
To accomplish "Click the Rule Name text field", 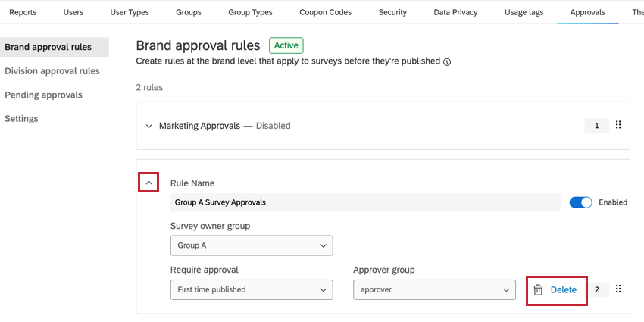I will coord(364,202).
